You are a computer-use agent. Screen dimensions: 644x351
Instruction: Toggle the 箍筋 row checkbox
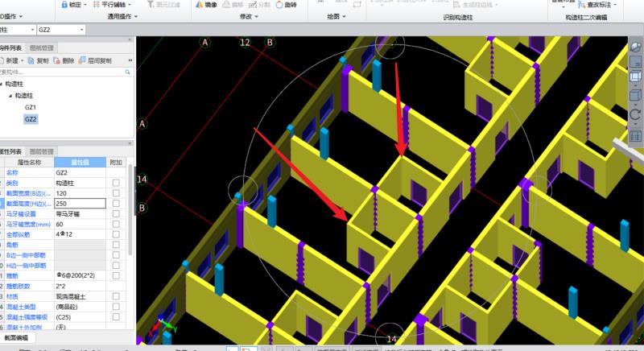116,275
